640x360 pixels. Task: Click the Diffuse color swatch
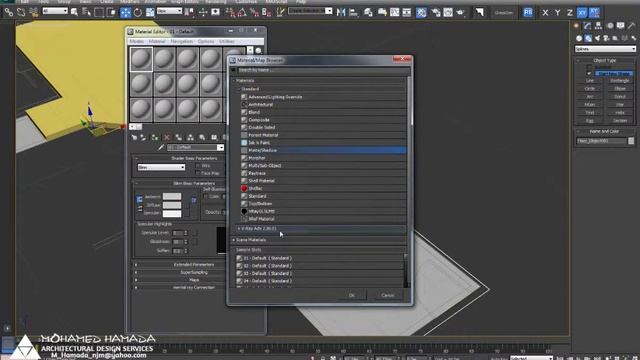(172, 205)
